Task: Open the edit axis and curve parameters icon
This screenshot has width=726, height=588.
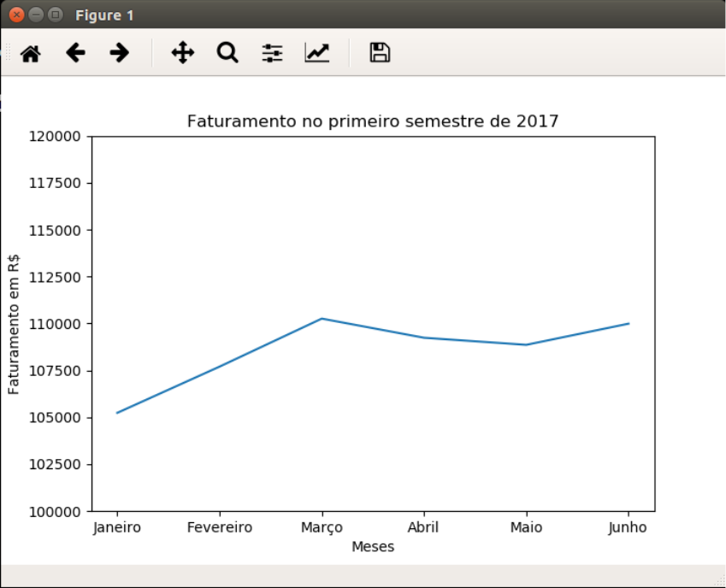Action: tap(316, 53)
